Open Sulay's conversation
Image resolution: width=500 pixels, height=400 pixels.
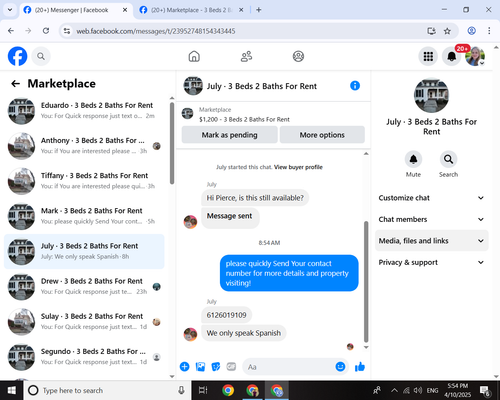(84, 322)
